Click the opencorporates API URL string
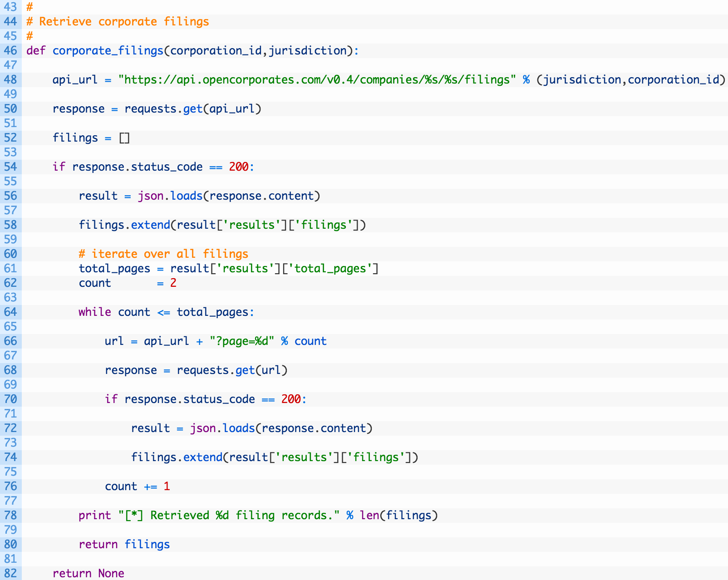Image resolution: width=728 pixels, height=580 pixels. pyautogui.click(x=317, y=79)
